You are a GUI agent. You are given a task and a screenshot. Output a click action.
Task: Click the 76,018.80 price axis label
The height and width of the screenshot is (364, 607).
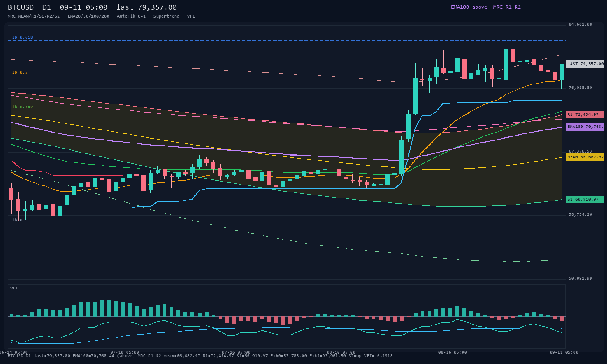tap(580, 88)
